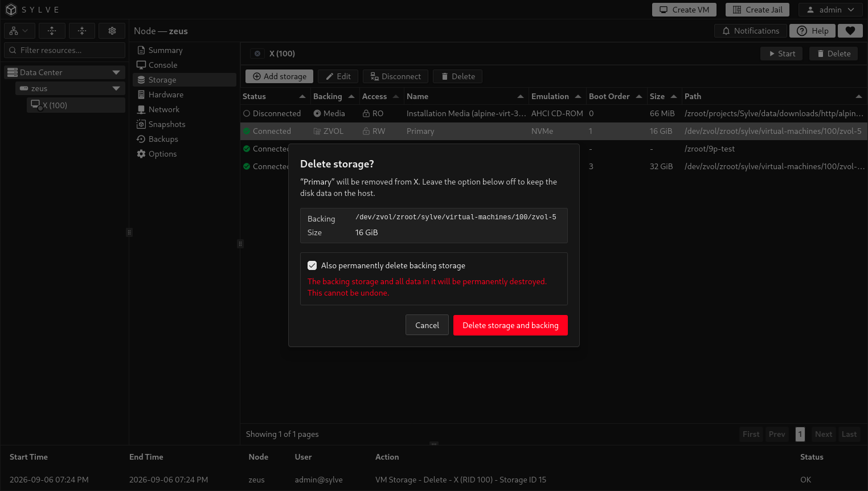Click the Add storage button
The image size is (868, 491).
click(280, 76)
